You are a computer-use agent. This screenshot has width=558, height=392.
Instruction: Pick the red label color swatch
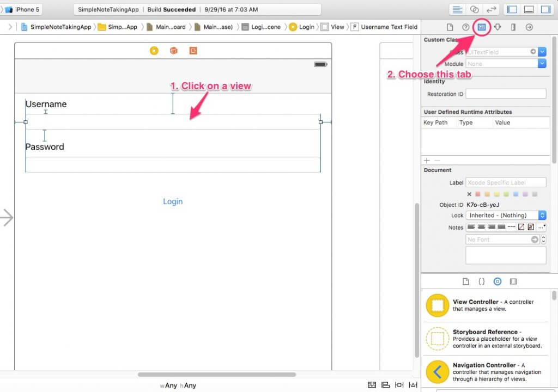(x=478, y=194)
